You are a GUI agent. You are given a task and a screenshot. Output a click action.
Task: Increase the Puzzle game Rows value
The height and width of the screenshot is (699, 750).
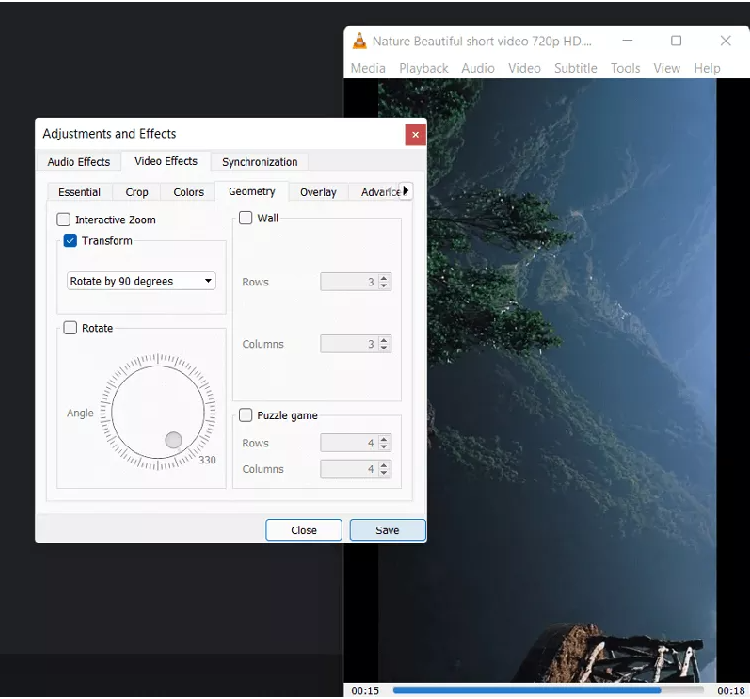385,439
